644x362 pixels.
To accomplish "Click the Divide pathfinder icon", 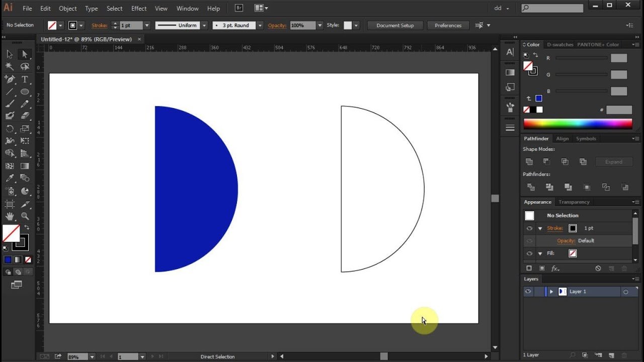I will 530,187.
